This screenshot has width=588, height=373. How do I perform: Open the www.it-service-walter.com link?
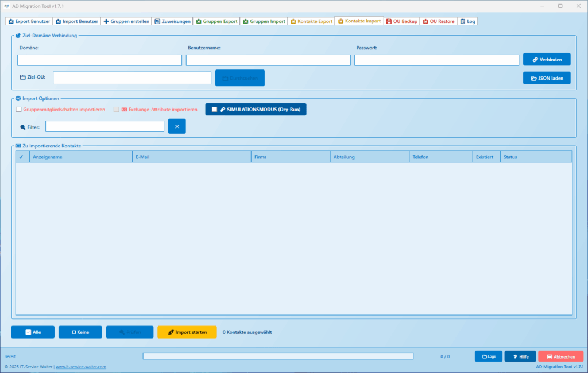[81, 366]
